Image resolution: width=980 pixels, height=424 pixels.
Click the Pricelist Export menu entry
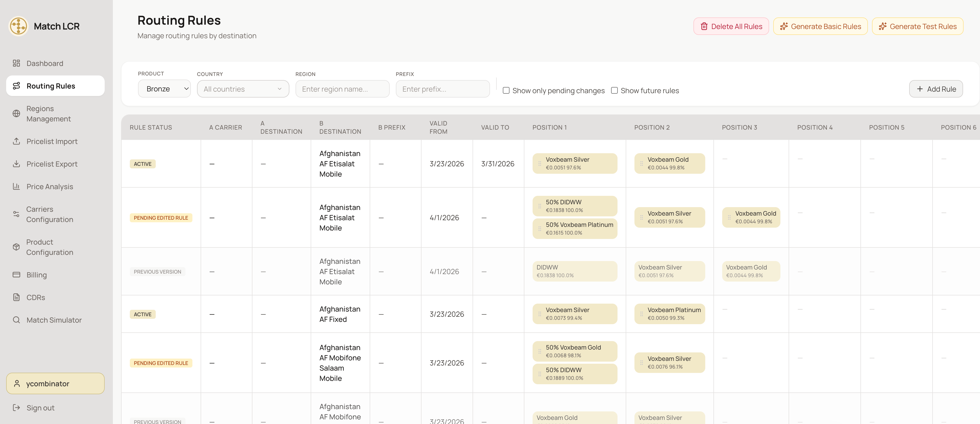[55, 164]
